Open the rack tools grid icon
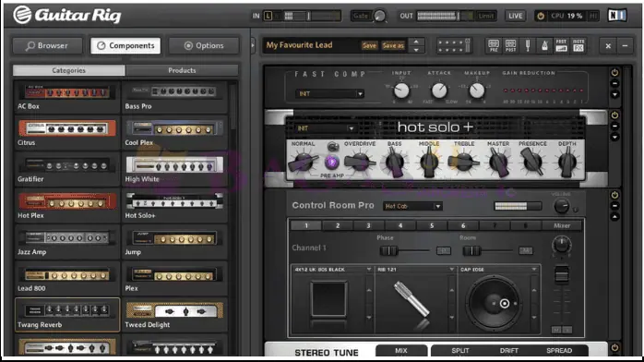This screenshot has height=362, width=644. [x=454, y=45]
